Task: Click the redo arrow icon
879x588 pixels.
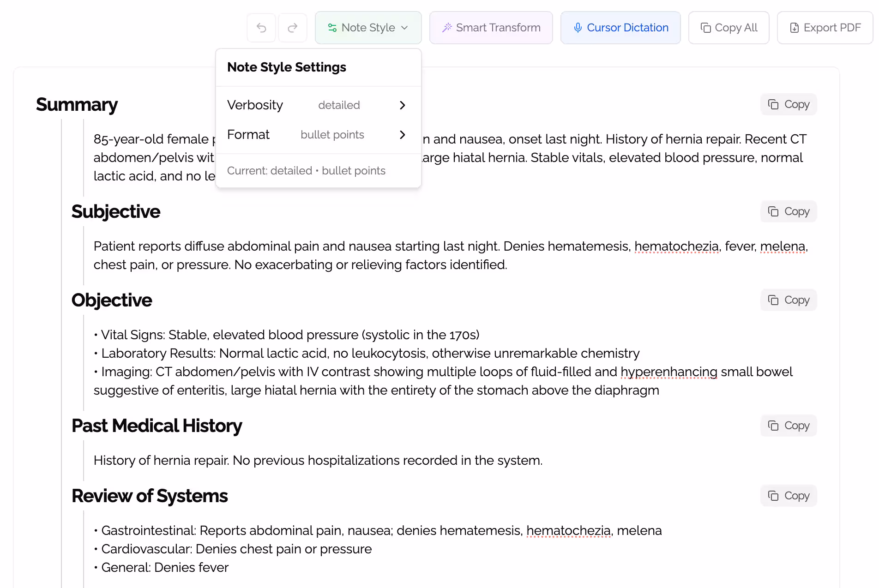Action: tap(292, 28)
